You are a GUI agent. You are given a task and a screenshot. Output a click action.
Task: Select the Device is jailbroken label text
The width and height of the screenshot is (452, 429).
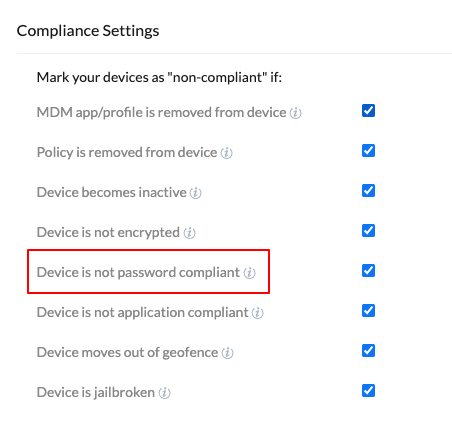(96, 393)
